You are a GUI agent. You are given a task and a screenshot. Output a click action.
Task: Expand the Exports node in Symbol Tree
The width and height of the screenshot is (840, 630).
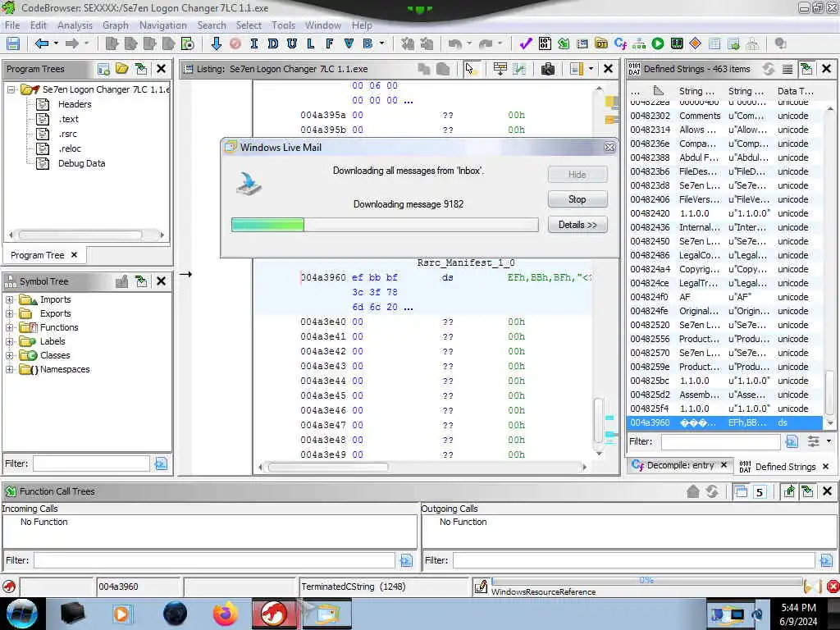coord(10,313)
